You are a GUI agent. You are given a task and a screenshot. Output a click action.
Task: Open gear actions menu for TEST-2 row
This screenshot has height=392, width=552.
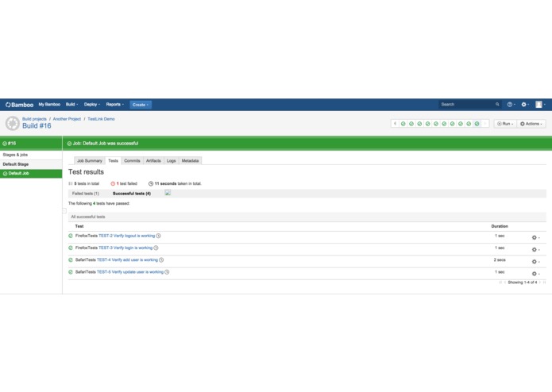tap(535, 238)
